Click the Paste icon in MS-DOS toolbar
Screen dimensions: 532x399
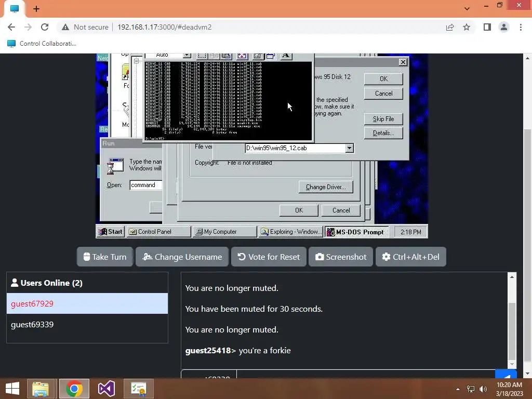(x=227, y=55)
